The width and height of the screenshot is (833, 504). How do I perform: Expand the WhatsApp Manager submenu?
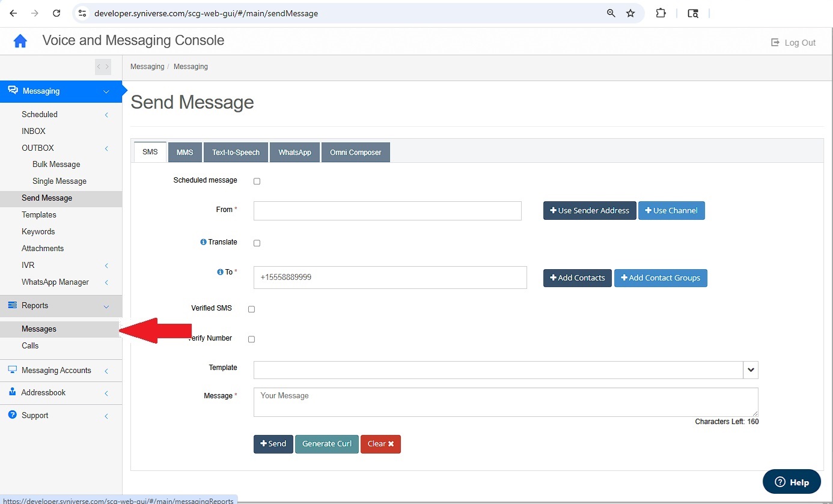point(55,282)
